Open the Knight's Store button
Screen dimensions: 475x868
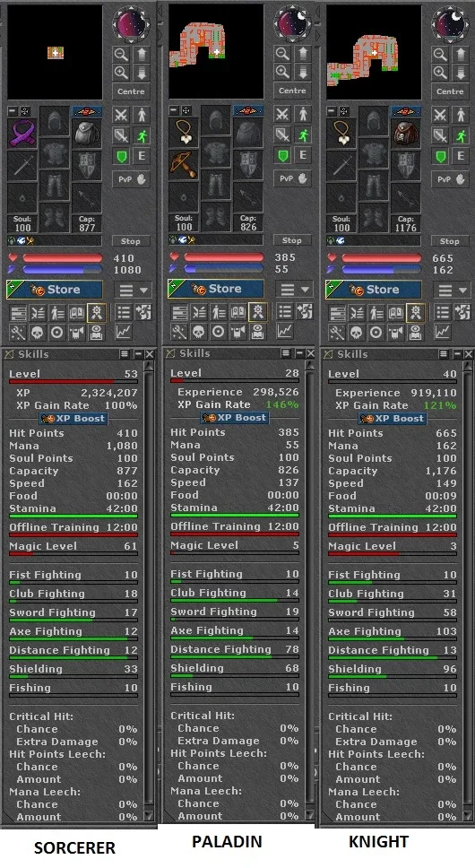pos(373,290)
